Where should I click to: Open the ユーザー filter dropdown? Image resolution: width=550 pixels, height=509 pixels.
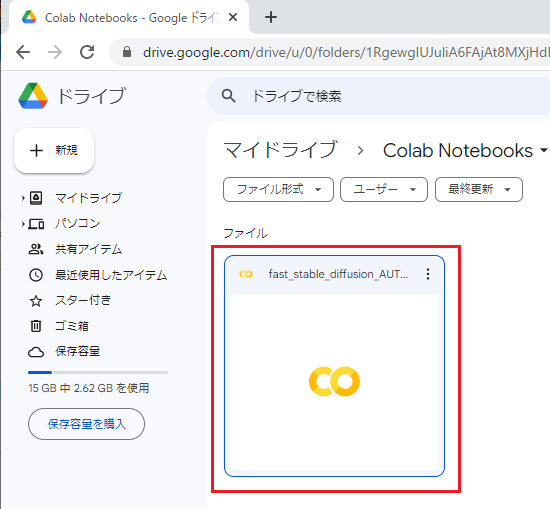coord(384,189)
